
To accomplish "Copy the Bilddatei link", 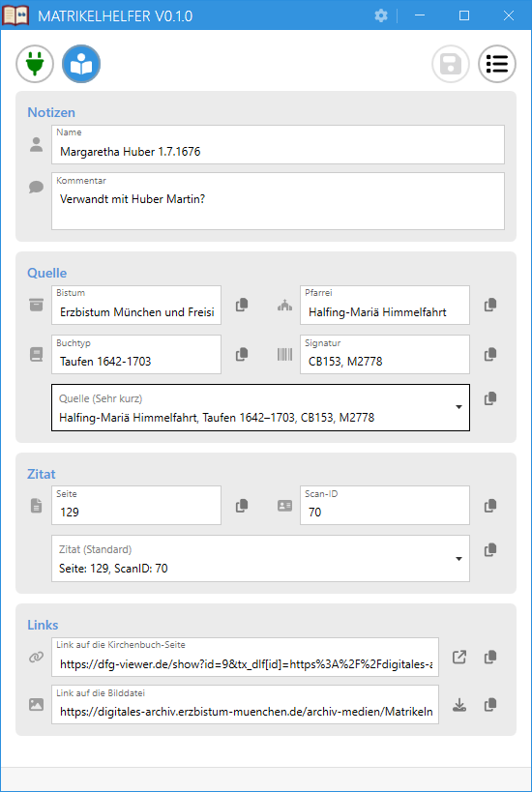I will click(x=490, y=705).
